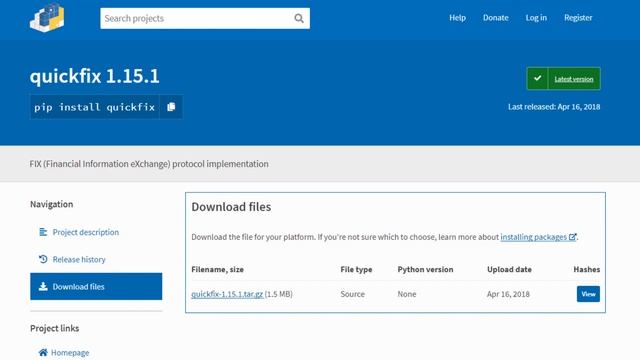
Task: Click the FIX protocol implementation summary
Action: (x=149, y=164)
